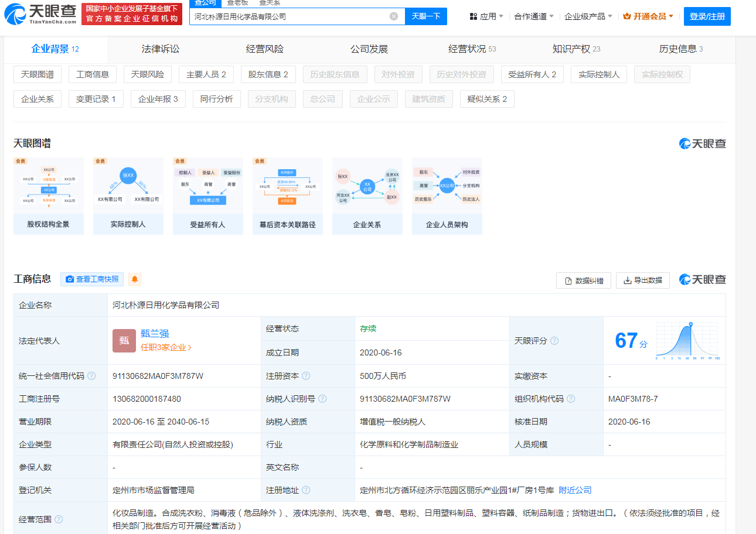
Task: Open help icon beside 注册资本
Action: click(306, 376)
